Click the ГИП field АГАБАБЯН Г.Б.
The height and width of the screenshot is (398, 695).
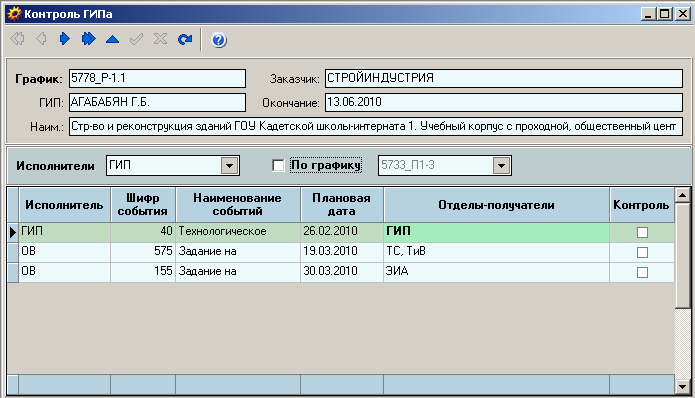tap(157, 102)
